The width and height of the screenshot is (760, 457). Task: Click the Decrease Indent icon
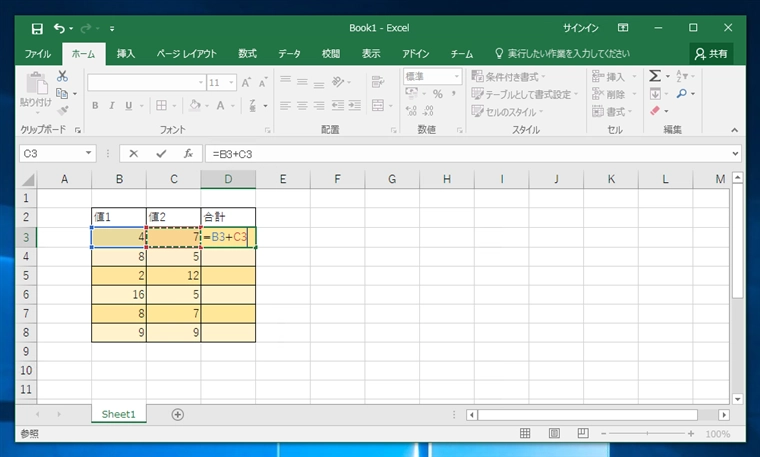[338, 106]
